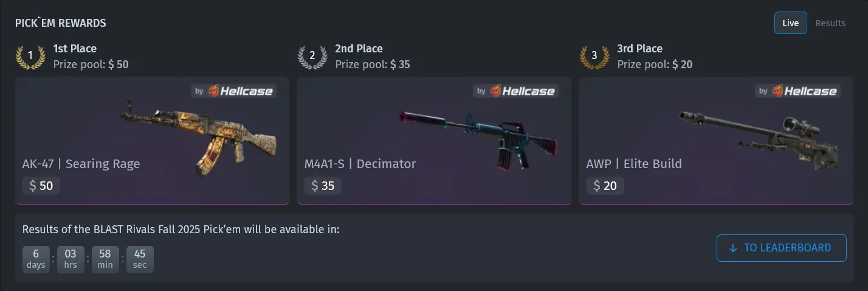Click the down arrow icon in leaderboard button
This screenshot has width=868, height=291.
[x=732, y=248]
